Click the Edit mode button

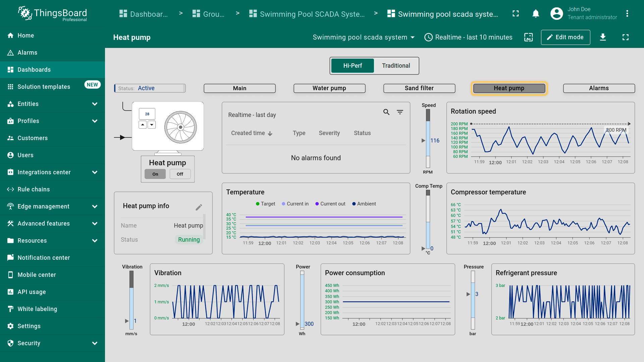565,37
